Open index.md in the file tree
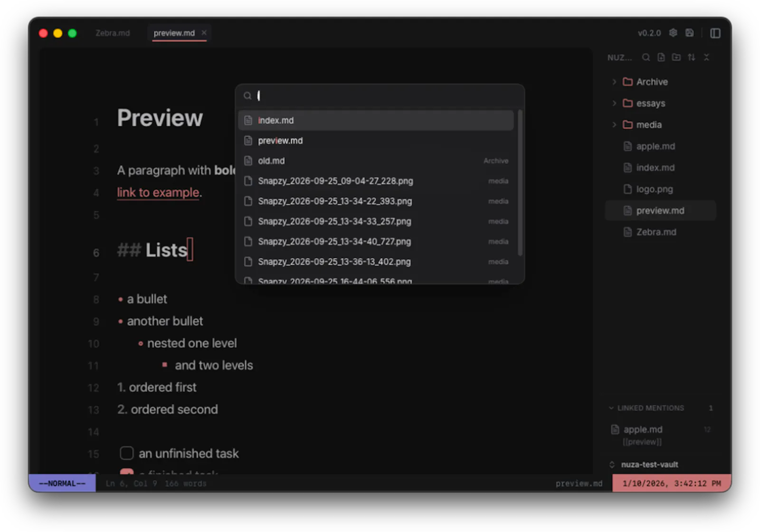Image resolution: width=760 pixels, height=532 pixels. pos(661,168)
